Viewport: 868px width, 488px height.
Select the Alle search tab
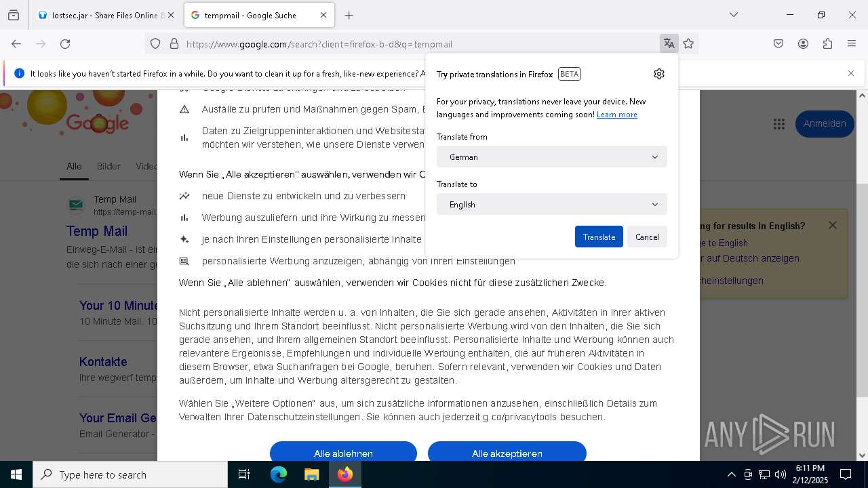click(x=74, y=166)
